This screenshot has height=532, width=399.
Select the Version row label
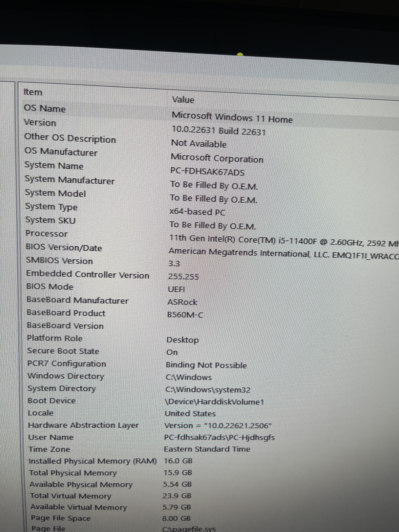[40, 123]
